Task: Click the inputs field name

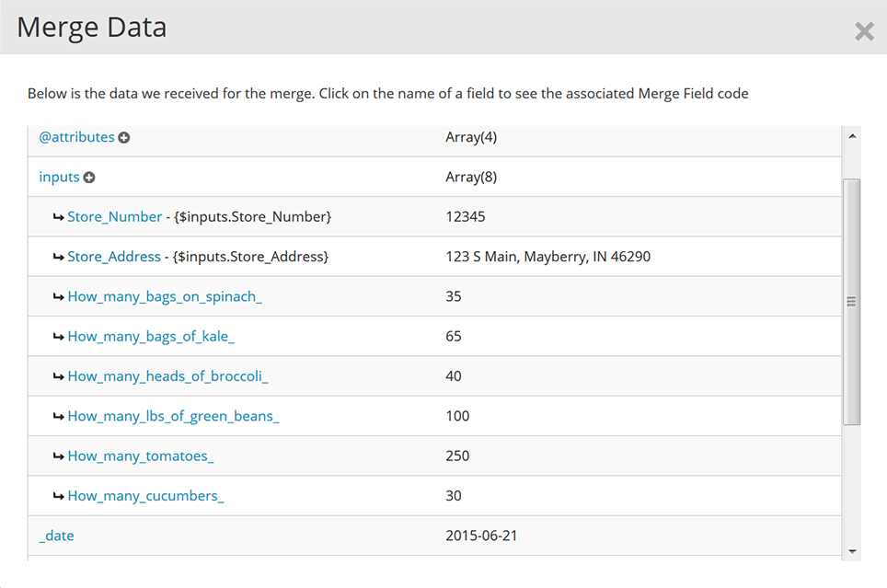Action: coord(59,177)
